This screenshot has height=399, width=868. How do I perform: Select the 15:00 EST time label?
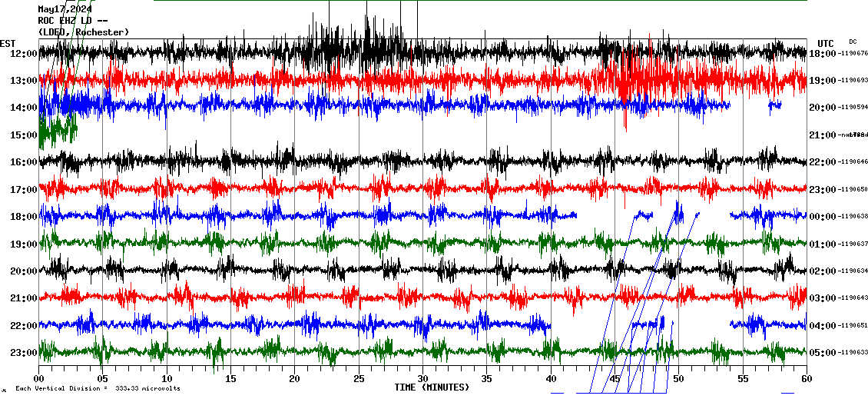(23, 135)
